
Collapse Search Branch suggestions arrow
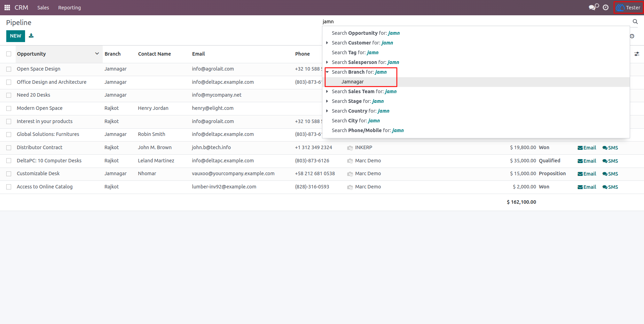coord(327,72)
